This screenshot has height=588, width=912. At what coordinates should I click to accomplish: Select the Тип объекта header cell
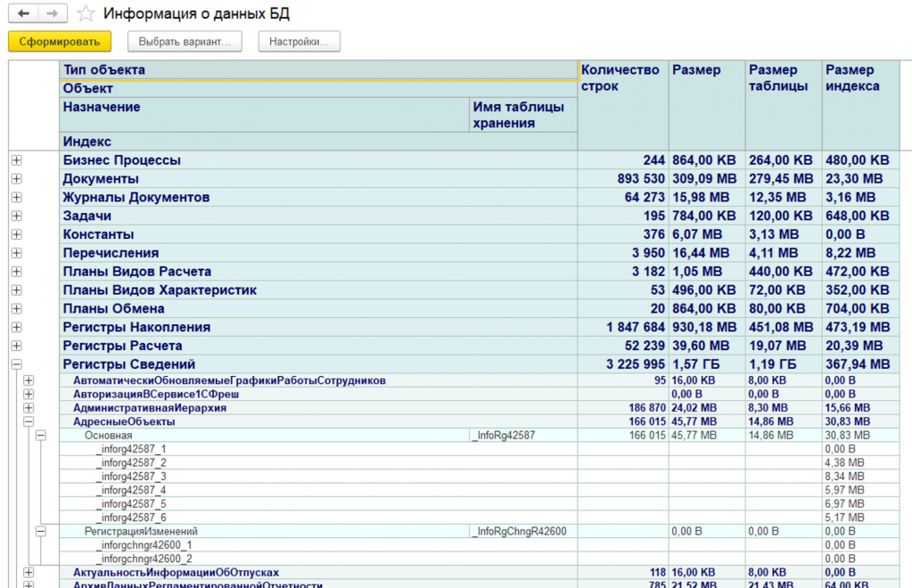pos(318,69)
